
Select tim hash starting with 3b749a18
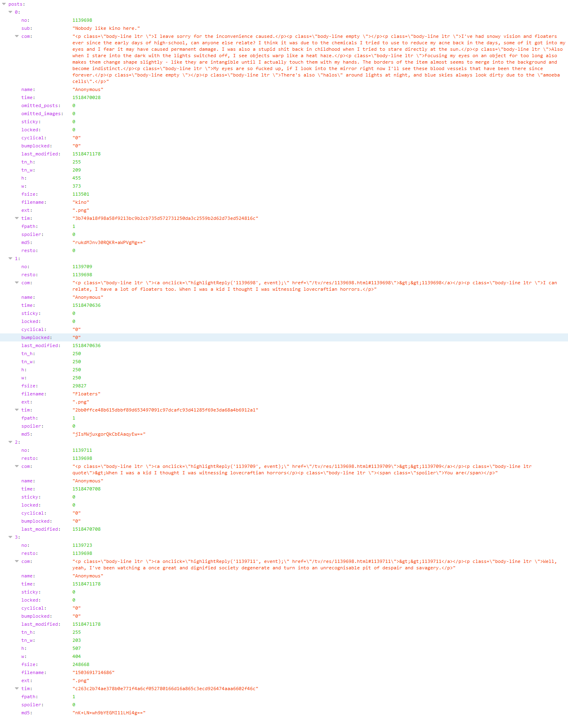[x=165, y=218]
